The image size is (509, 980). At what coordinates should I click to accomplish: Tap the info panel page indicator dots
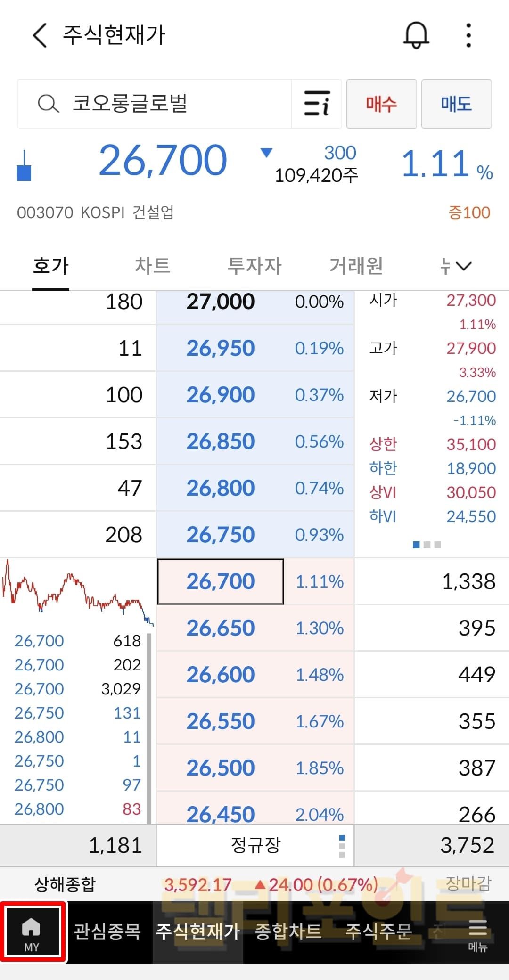427,545
